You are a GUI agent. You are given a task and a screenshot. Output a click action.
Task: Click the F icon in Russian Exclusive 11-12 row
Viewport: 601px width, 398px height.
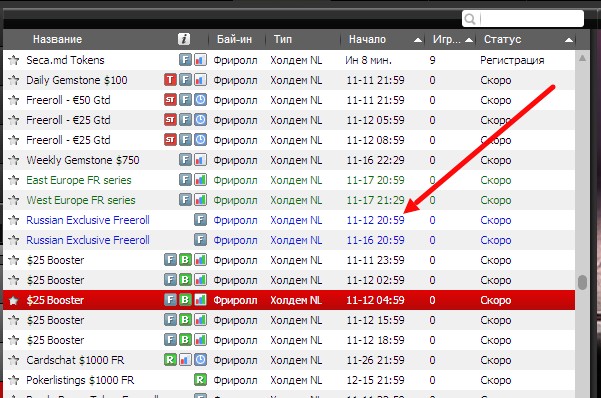tap(200, 220)
